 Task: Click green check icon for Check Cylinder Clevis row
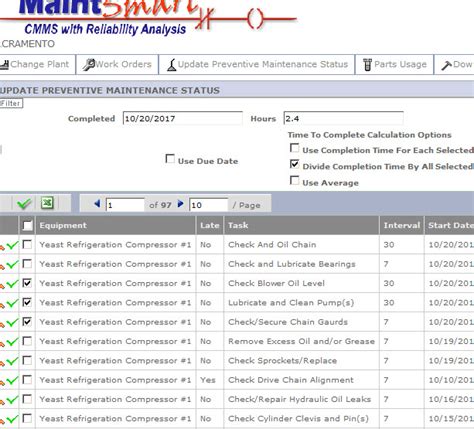[13, 419]
